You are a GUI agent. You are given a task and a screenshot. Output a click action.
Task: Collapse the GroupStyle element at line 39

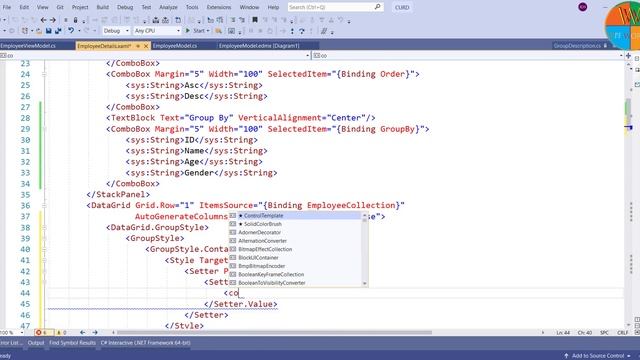coord(44,238)
